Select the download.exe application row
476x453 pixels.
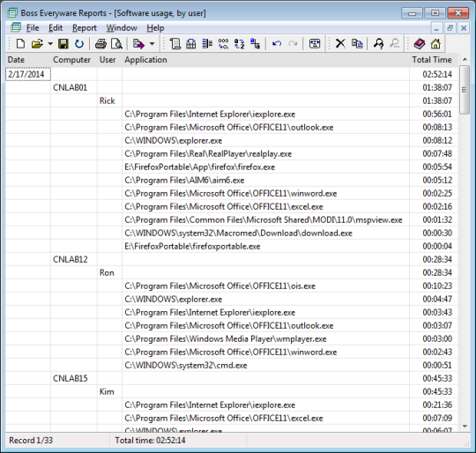point(232,233)
